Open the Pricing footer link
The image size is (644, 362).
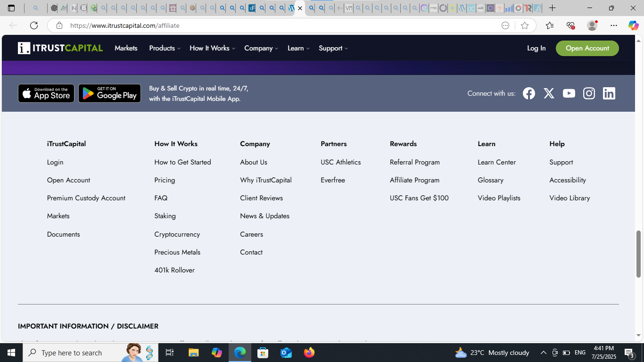tap(165, 180)
